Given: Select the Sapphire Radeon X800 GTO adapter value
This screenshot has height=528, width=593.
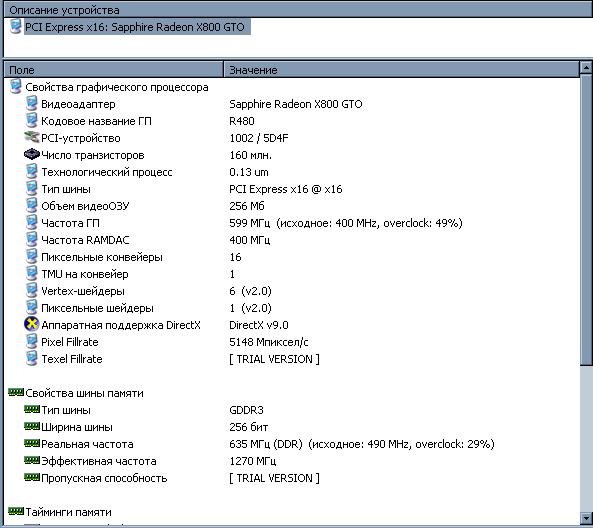Looking at the screenshot, I should coord(296,104).
